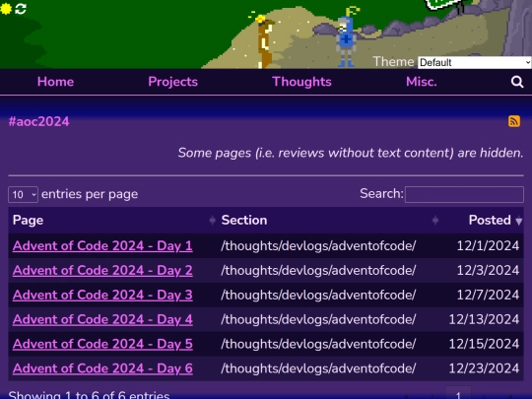Click the refresh arrows icon

click(x=21, y=9)
